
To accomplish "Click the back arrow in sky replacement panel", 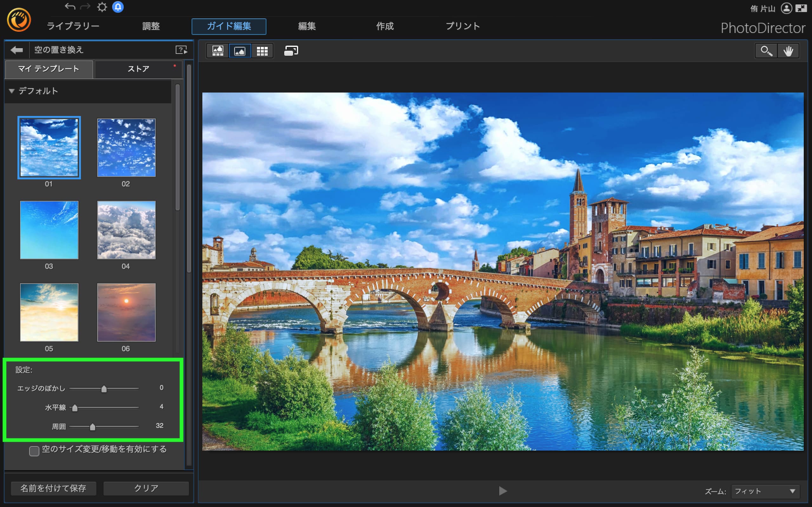I will coord(16,50).
